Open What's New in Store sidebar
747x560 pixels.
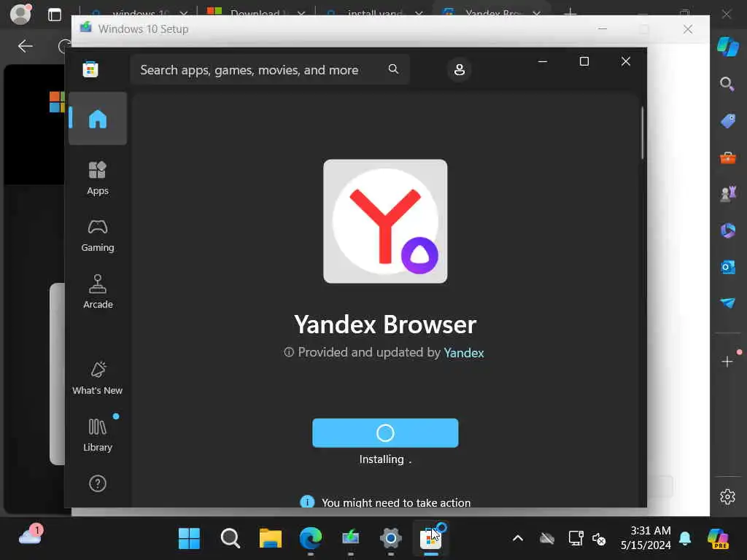point(98,378)
